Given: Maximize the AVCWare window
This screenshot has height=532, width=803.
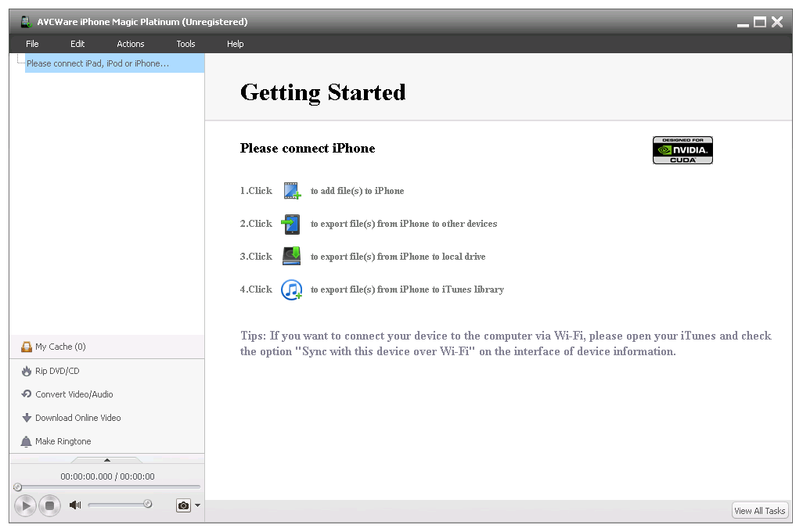Looking at the screenshot, I should tap(760, 22).
